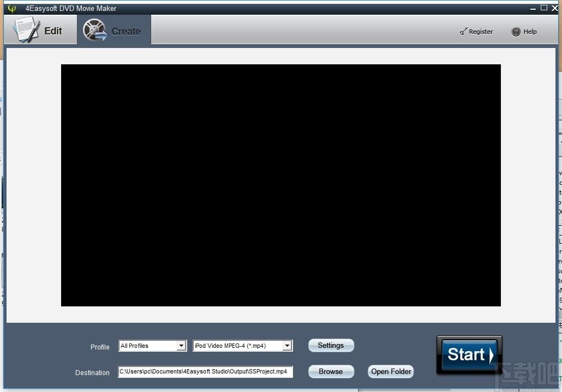Minimize the DVD Movie Maker window

click(x=533, y=8)
